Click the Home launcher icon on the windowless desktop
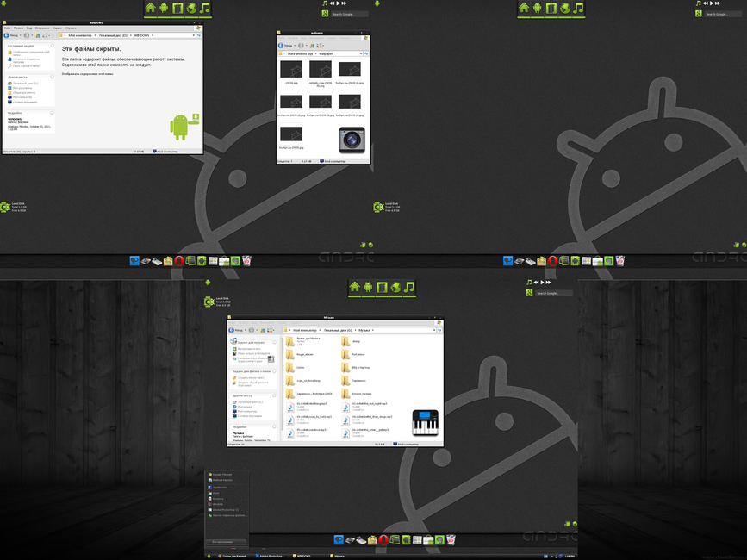747x560 pixels. coord(524,8)
